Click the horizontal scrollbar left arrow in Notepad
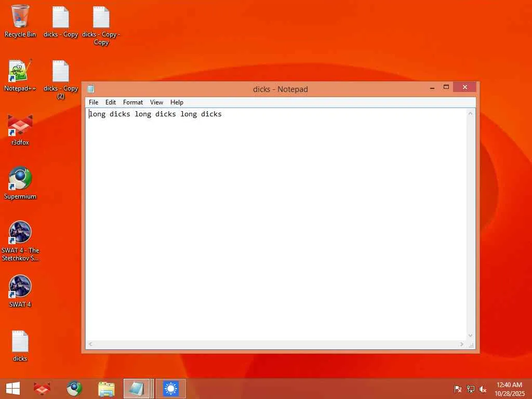Image resolution: width=532 pixels, height=399 pixels. pyautogui.click(x=90, y=344)
